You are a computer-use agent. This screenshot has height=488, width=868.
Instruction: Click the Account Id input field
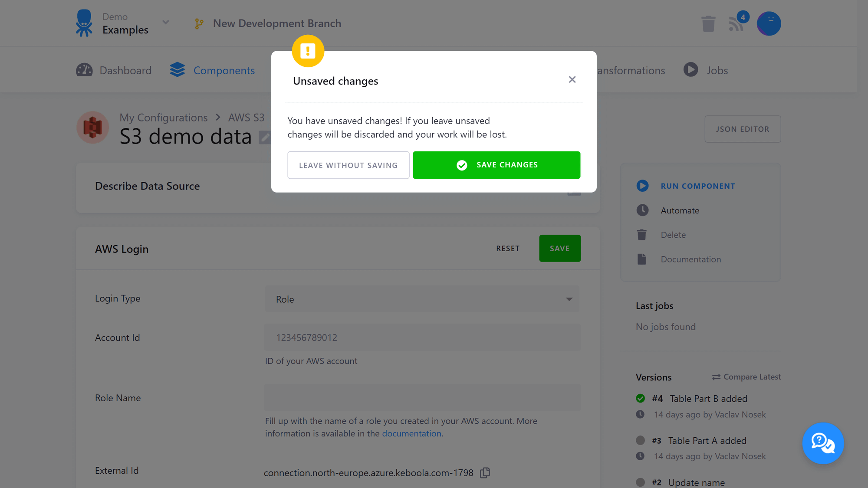click(422, 337)
